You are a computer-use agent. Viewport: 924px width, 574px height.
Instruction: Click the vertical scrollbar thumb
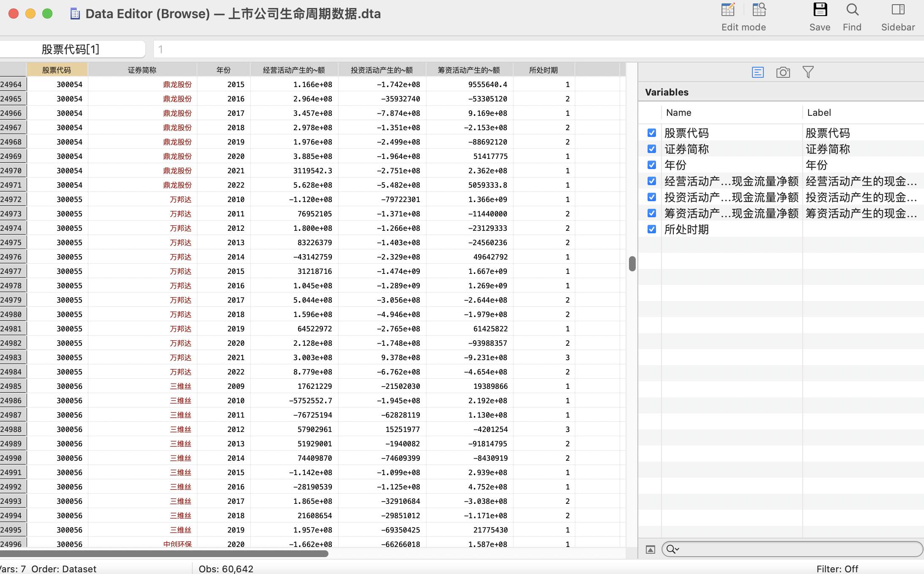point(632,264)
